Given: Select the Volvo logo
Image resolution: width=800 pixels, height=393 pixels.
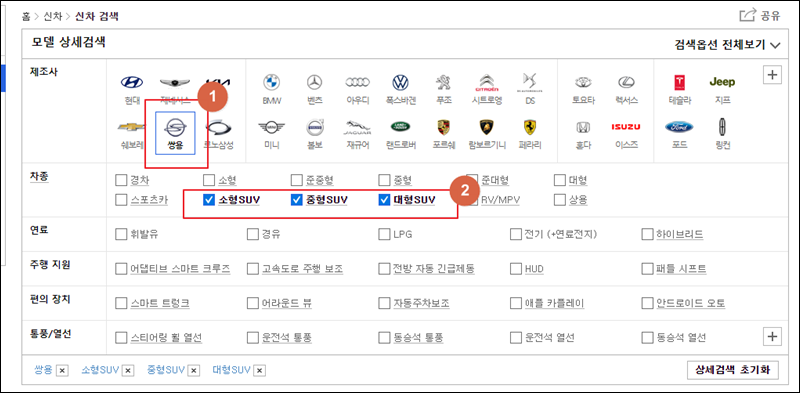Looking at the screenshot, I should (x=315, y=127).
